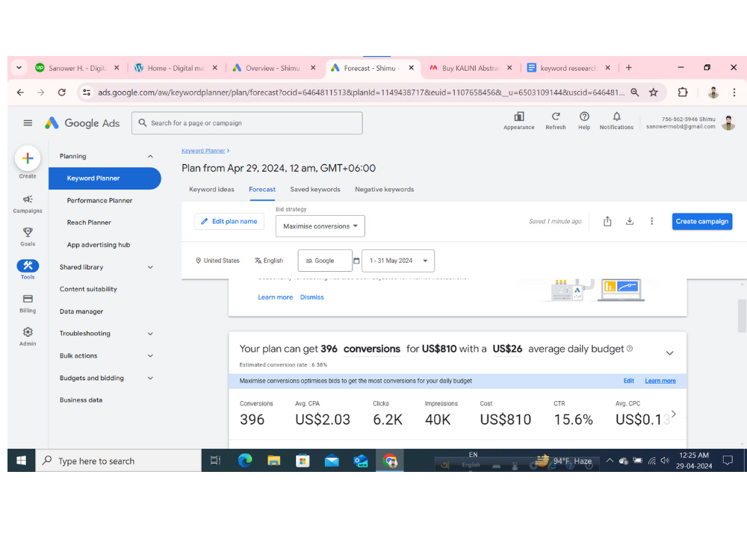Open the Chrome tab search dropdown
This screenshot has width=747, height=560.
tap(19, 68)
